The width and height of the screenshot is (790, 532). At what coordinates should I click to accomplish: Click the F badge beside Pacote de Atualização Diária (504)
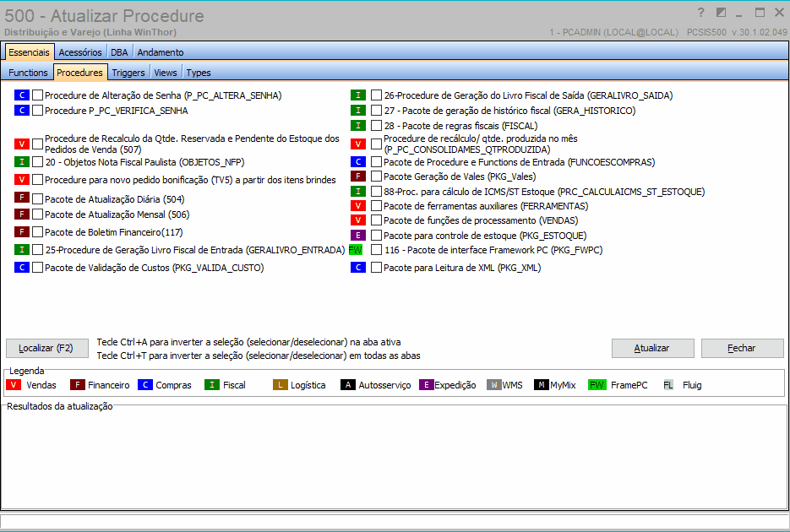click(x=22, y=198)
